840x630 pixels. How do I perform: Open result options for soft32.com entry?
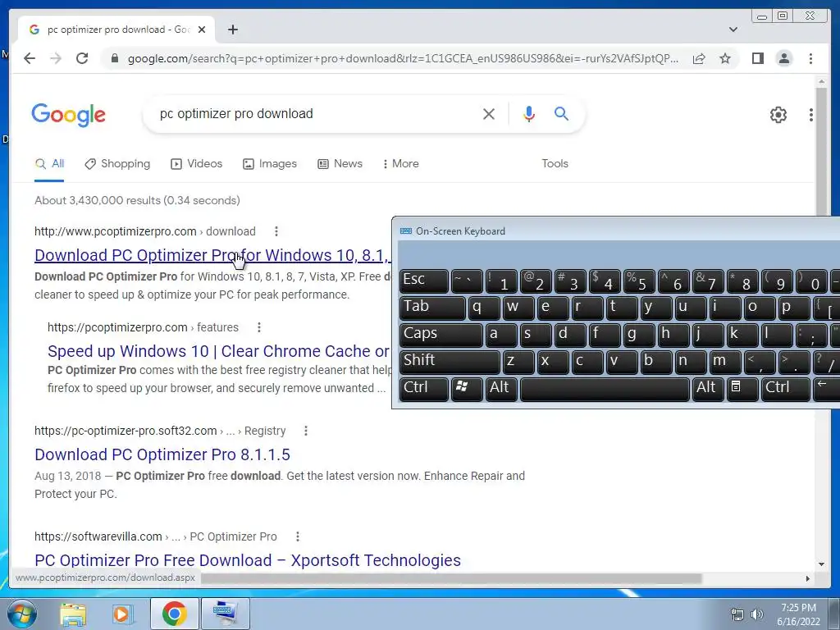click(x=305, y=431)
